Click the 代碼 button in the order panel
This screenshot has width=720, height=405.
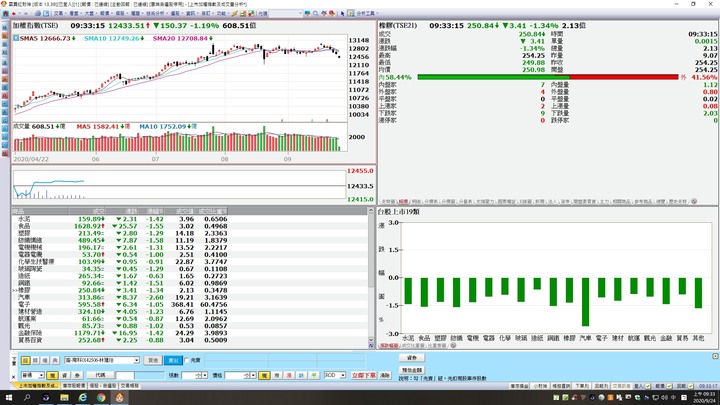[x=100, y=375]
